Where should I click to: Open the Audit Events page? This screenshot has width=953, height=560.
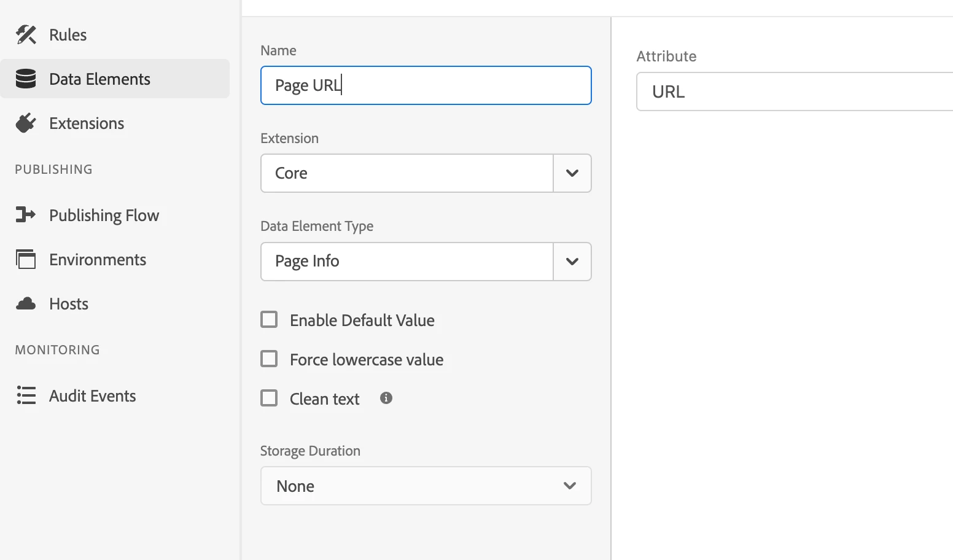(x=92, y=396)
